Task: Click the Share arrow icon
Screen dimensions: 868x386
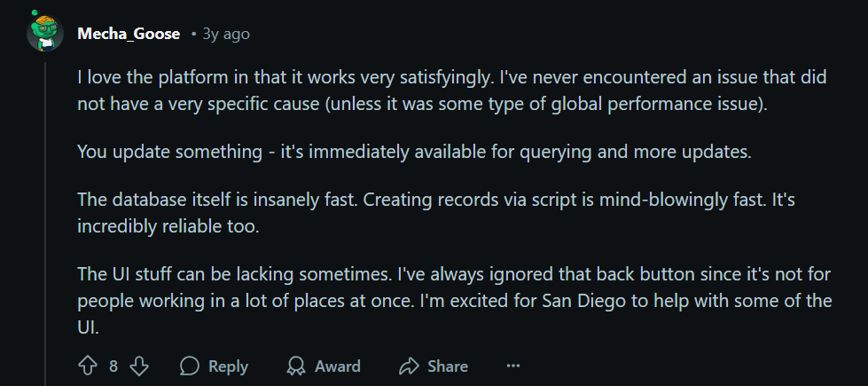Action: 409,366
